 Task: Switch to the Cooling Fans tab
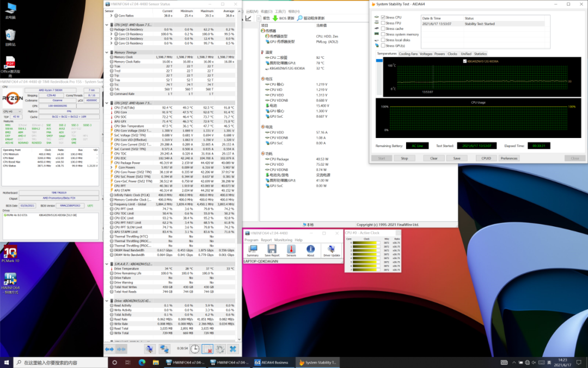pyautogui.click(x=408, y=54)
